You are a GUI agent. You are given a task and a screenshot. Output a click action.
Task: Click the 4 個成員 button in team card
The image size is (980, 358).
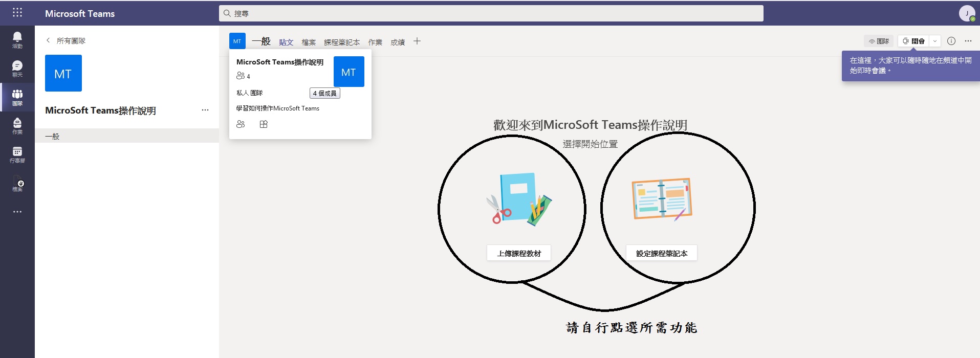click(x=325, y=93)
